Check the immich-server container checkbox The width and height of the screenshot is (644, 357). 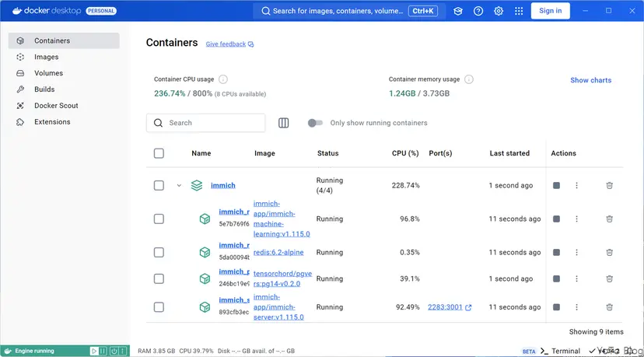point(159,307)
